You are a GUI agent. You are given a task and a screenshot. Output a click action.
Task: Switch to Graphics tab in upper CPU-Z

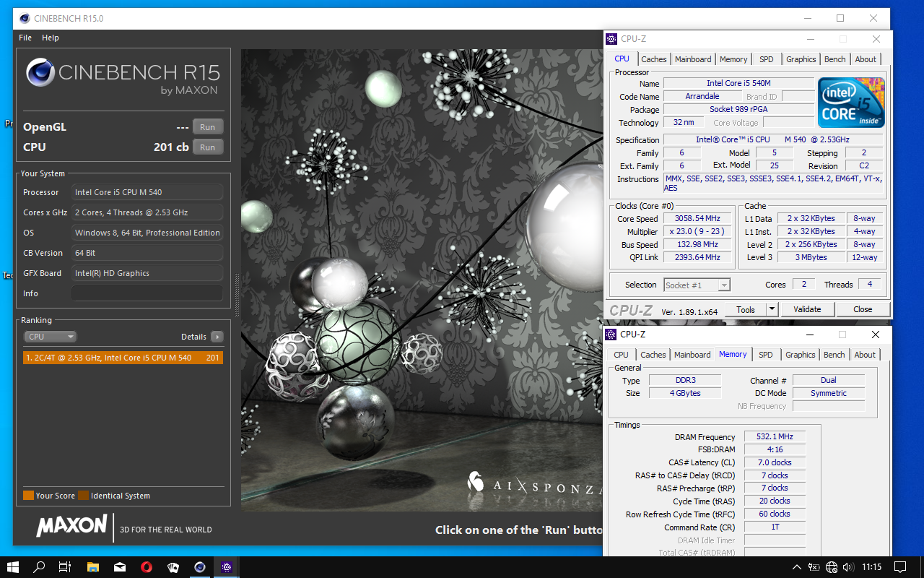(801, 59)
